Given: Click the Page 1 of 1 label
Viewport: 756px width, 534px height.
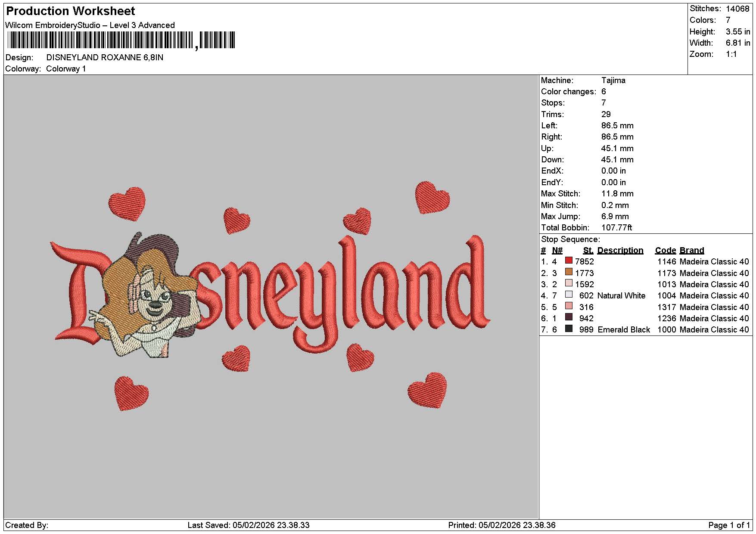Looking at the screenshot, I should coord(729,525).
